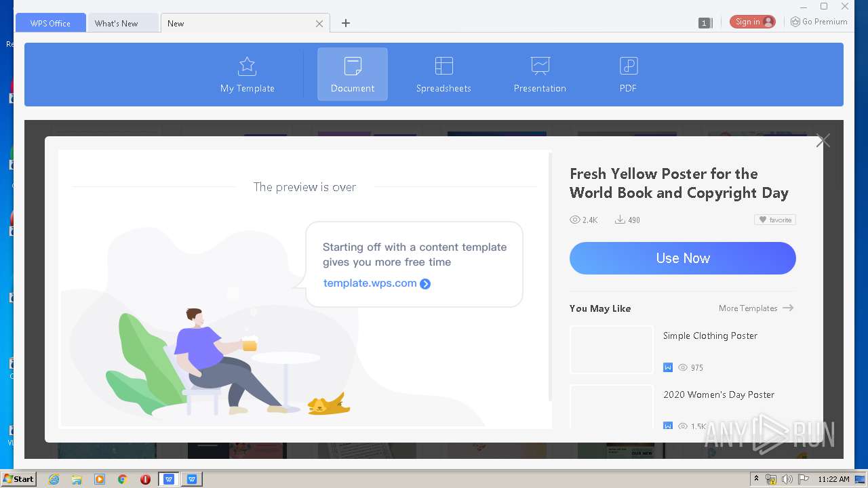The width and height of the screenshot is (868, 488).
Task: Click the volume tray icon
Action: [787, 479]
